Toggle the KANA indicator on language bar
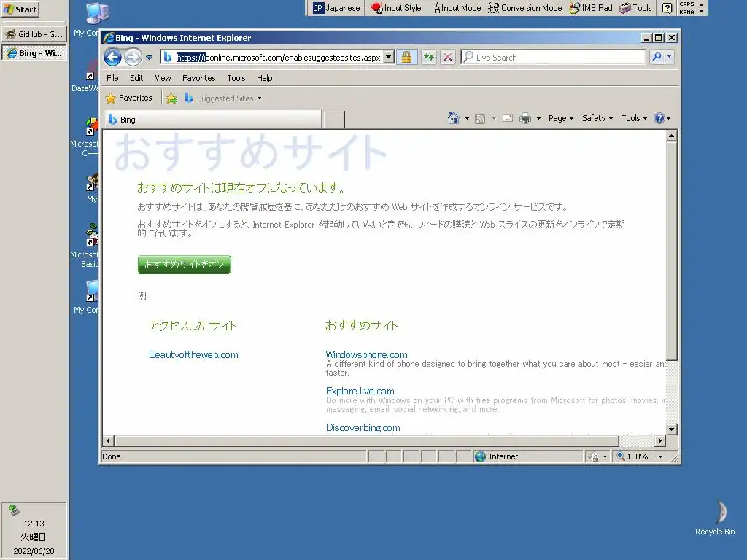The image size is (747, 560). (x=686, y=12)
